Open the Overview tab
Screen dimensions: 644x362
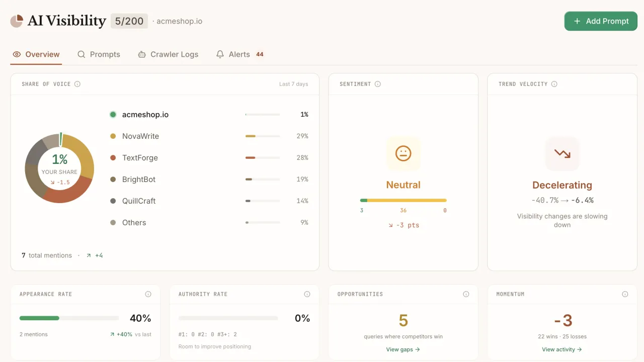(x=36, y=54)
